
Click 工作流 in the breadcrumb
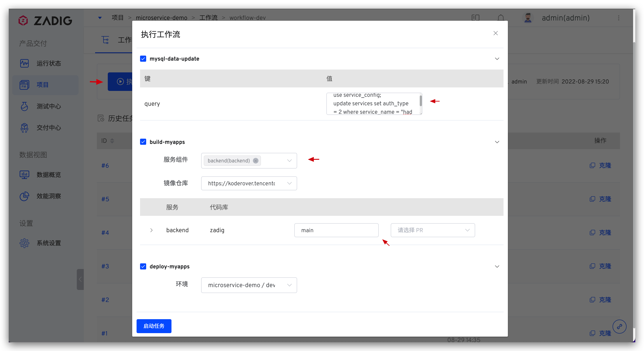click(208, 18)
